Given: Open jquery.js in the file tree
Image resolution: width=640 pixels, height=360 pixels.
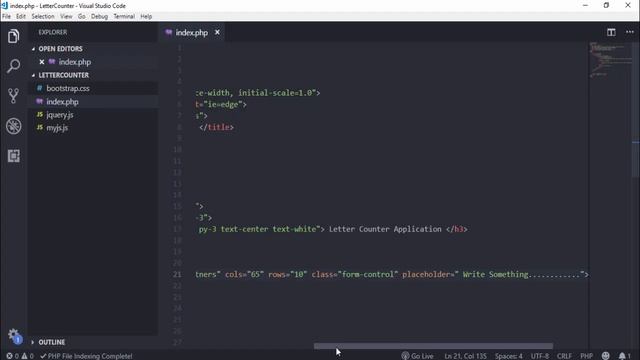Looking at the screenshot, I should coord(60,115).
